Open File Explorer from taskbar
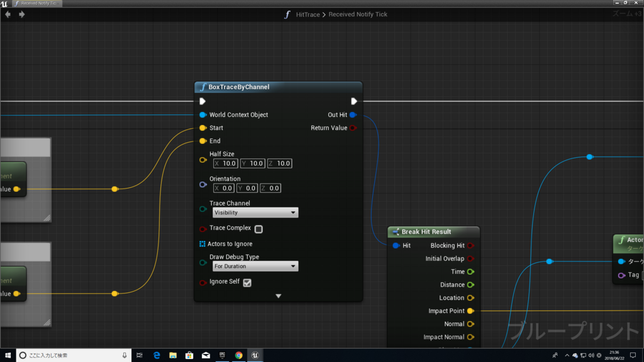Viewport: 644px width, 362px height. (173, 356)
